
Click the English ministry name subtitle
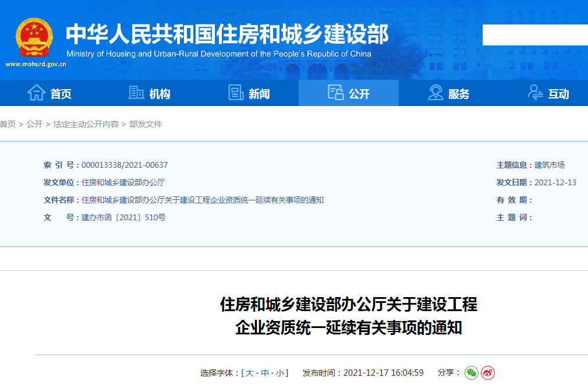[x=219, y=54]
